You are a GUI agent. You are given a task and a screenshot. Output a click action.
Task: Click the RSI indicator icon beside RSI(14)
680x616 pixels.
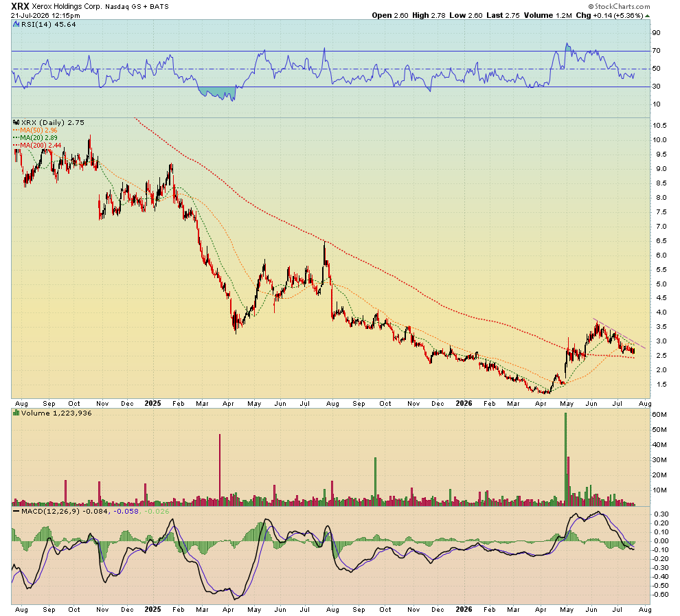tap(16, 24)
